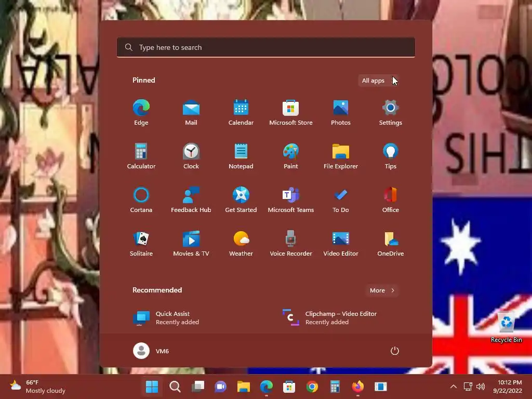The width and height of the screenshot is (532, 399).
Task: Open the last blue taskbar app icon
Action: [x=380, y=387]
